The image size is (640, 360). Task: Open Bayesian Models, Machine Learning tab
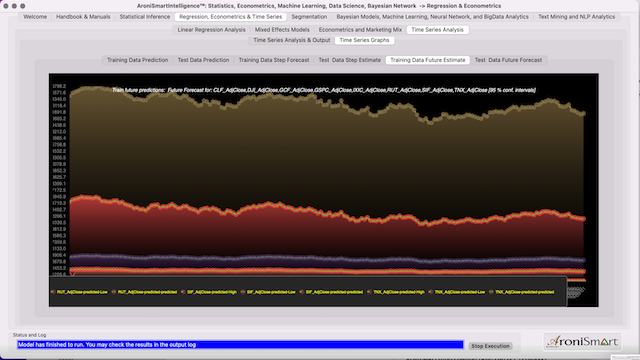click(x=432, y=17)
